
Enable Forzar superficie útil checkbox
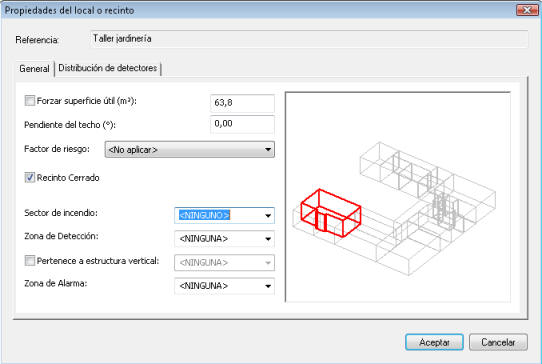[x=30, y=101]
